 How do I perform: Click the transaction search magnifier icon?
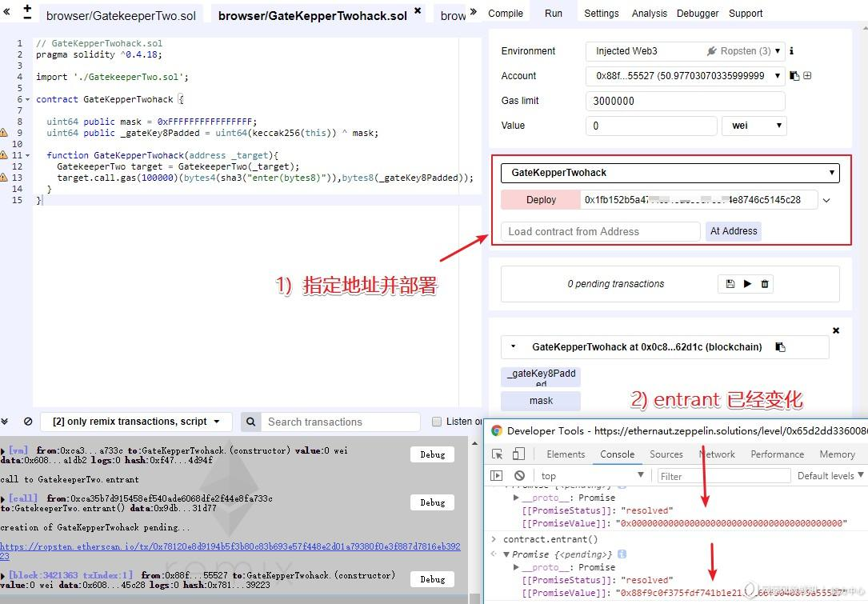point(250,422)
